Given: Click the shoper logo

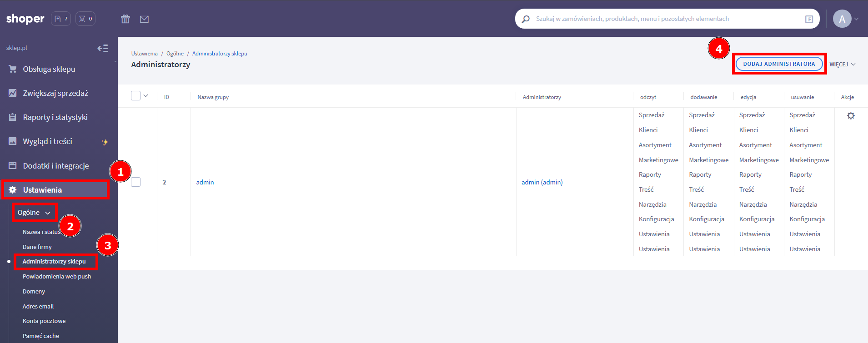Looking at the screenshot, I should click(25, 19).
